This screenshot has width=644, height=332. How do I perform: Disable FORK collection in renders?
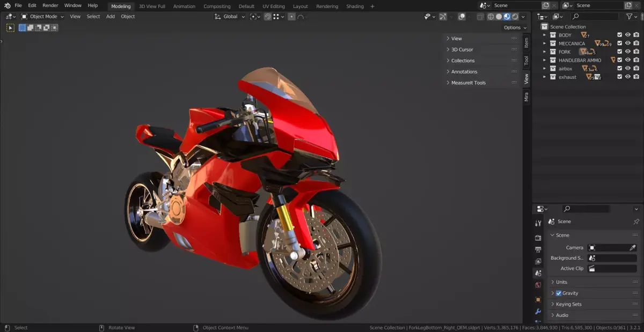(636, 52)
